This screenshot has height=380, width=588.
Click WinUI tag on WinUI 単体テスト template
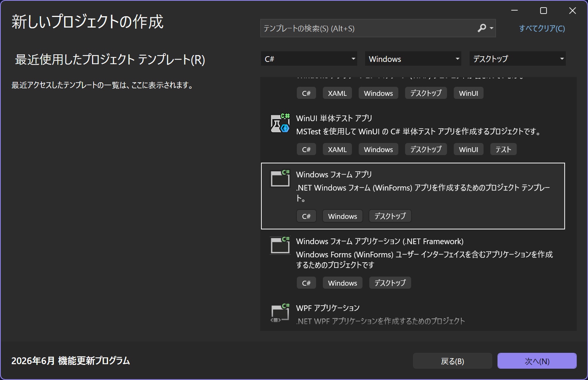click(x=468, y=149)
